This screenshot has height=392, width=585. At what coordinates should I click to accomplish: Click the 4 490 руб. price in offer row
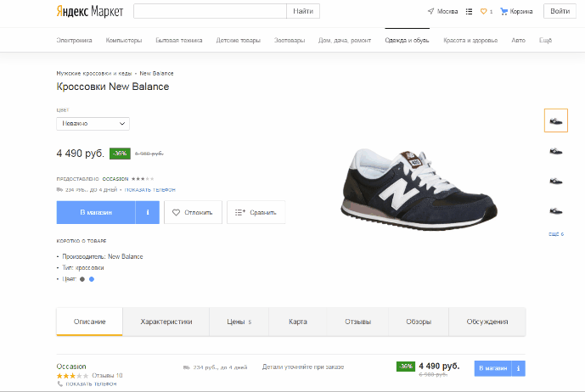tap(439, 366)
